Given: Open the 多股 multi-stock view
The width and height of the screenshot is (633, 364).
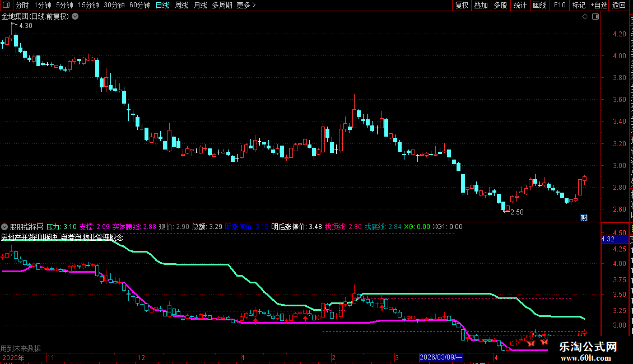Looking at the screenshot, I should click(x=500, y=5).
